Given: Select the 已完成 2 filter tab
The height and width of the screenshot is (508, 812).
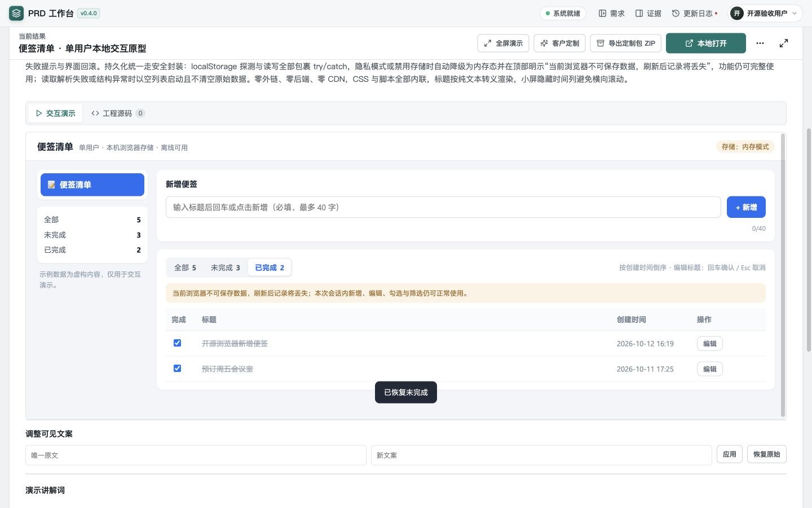Looking at the screenshot, I should pos(270,268).
